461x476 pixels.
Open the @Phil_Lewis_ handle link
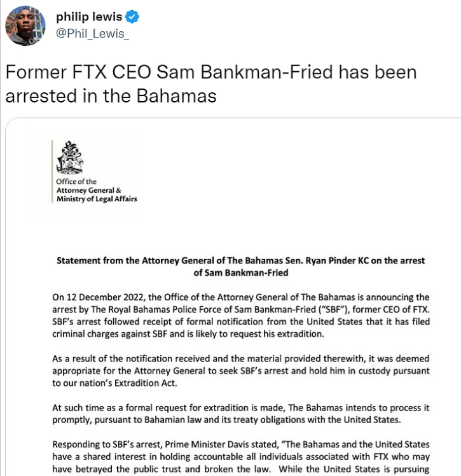[93, 33]
